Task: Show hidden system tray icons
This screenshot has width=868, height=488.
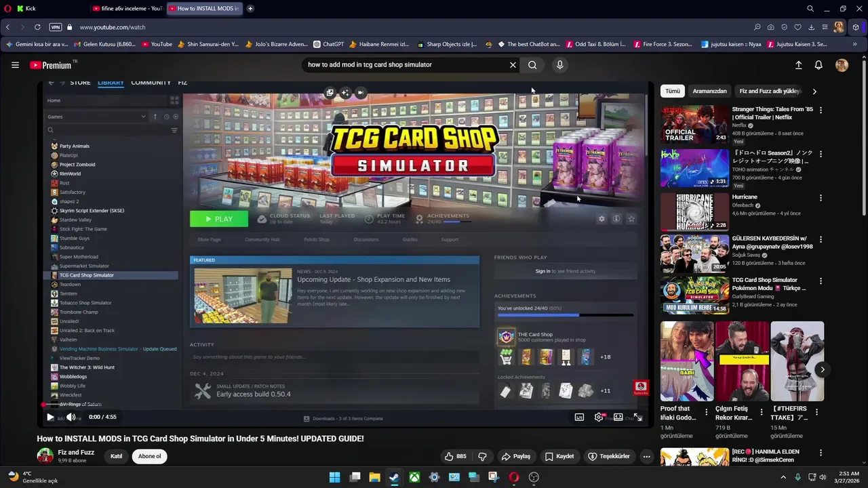Action: (784, 477)
